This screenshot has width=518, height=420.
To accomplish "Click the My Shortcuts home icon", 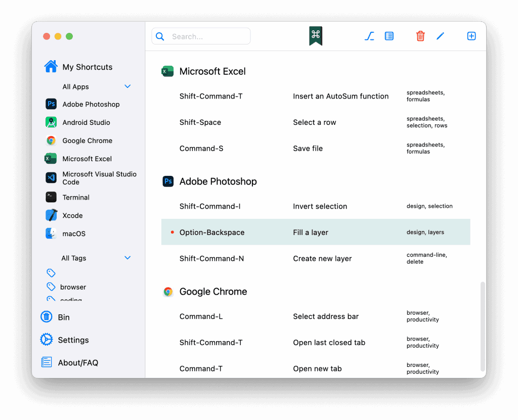I will tap(51, 66).
